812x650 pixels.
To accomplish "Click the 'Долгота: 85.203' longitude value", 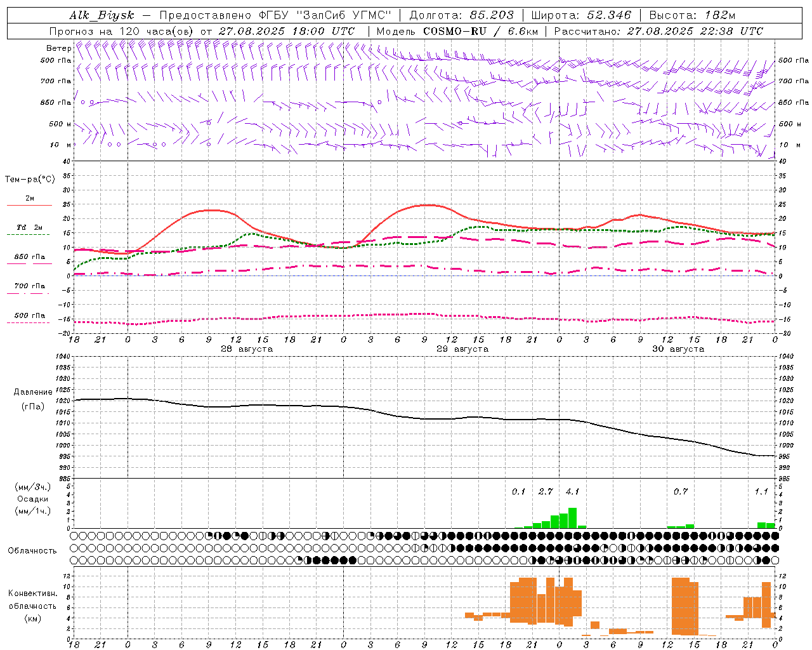I will pos(462,15).
